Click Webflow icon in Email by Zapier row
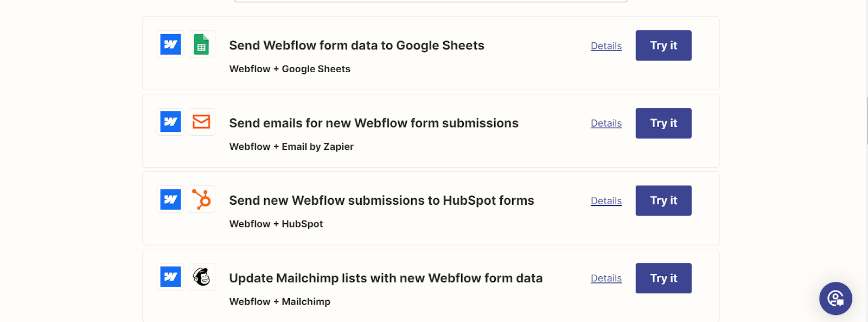This screenshot has height=322, width=868. coord(170,122)
